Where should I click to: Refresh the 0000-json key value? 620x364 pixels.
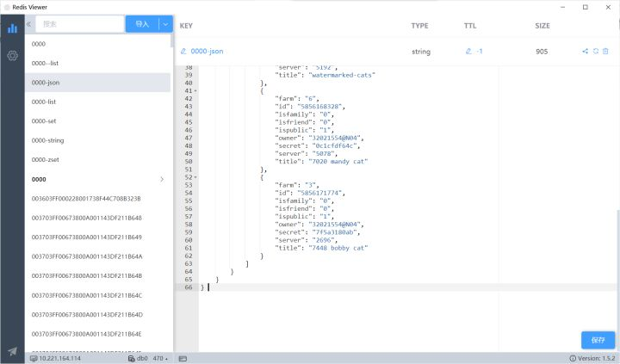coord(596,51)
